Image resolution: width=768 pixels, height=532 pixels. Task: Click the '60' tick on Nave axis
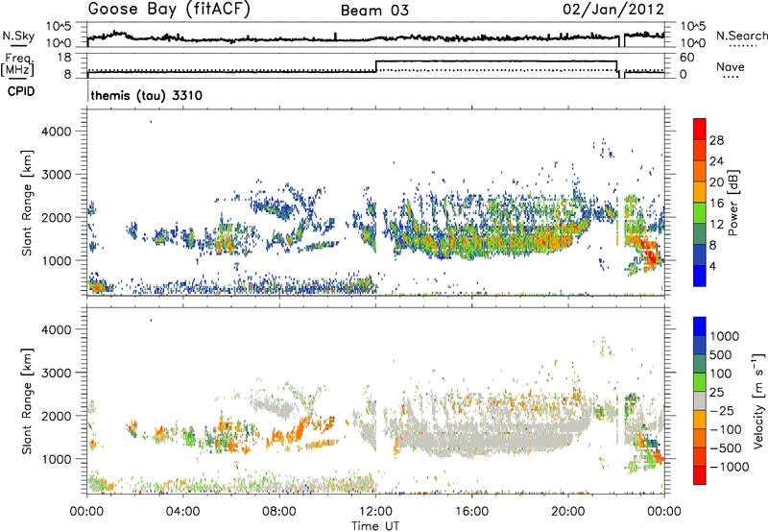(x=687, y=58)
